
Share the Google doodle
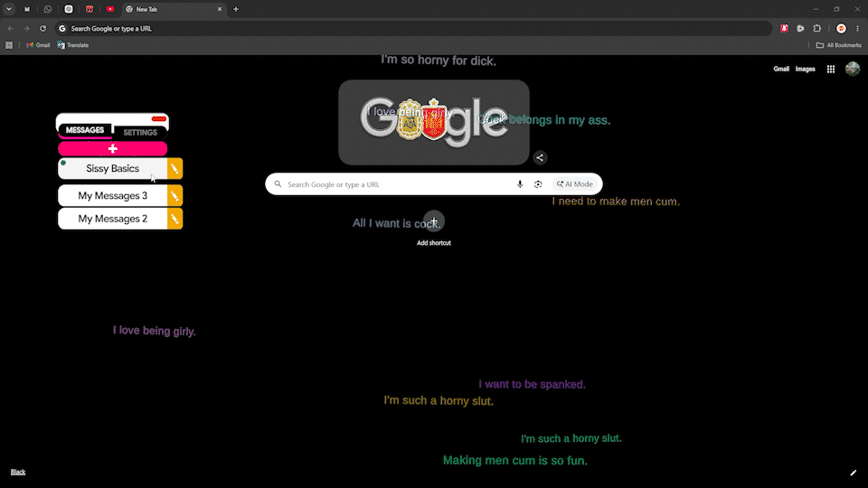(x=540, y=157)
